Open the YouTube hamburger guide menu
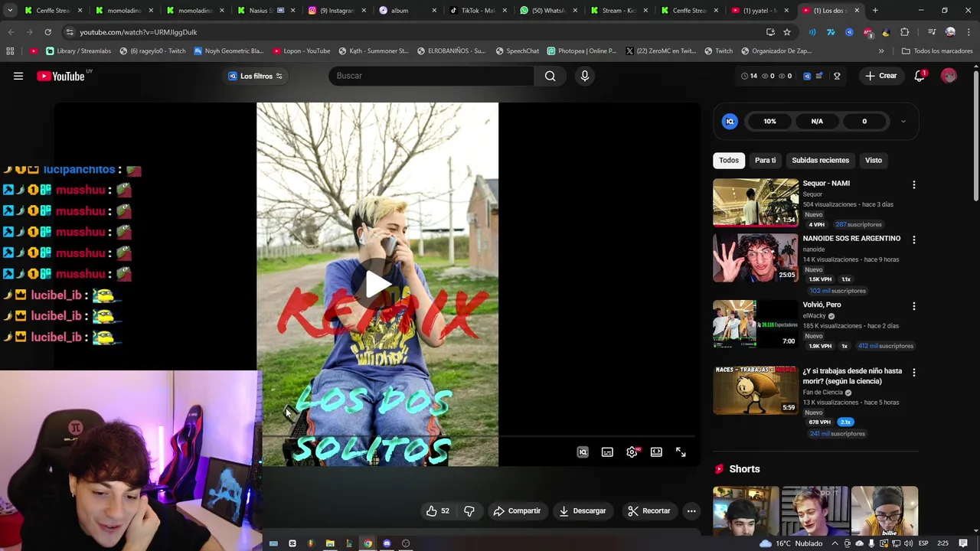This screenshot has height=551, width=980. pyautogui.click(x=18, y=76)
